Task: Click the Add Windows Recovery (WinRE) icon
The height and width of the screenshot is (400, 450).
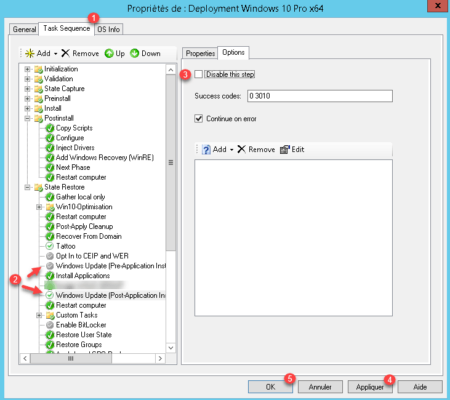Action: [x=50, y=158]
